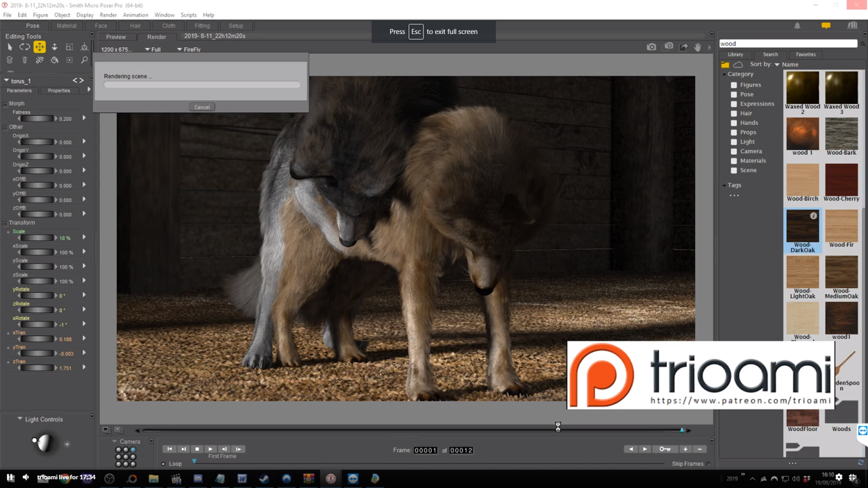This screenshot has height=488, width=868.
Task: Check the Materials category filter
Action: pyautogui.click(x=734, y=161)
